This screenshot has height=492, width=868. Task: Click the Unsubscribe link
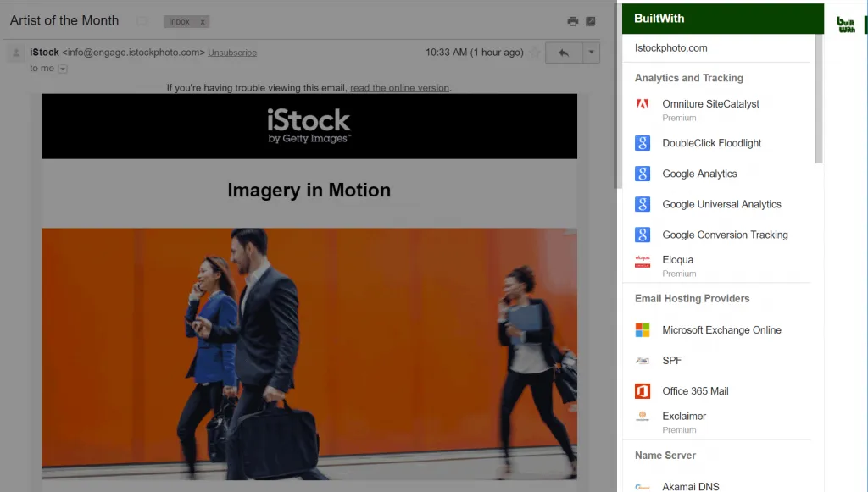pyautogui.click(x=232, y=53)
